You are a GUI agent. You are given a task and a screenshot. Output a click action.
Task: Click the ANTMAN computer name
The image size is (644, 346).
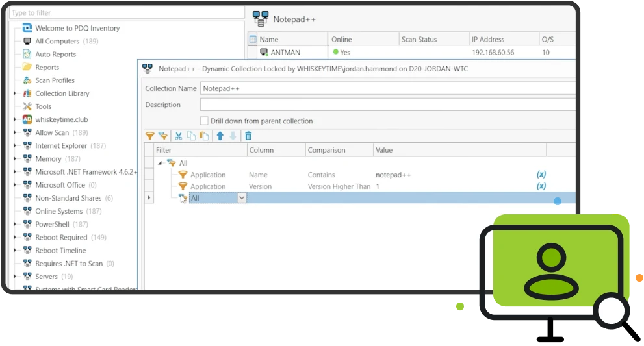285,52
